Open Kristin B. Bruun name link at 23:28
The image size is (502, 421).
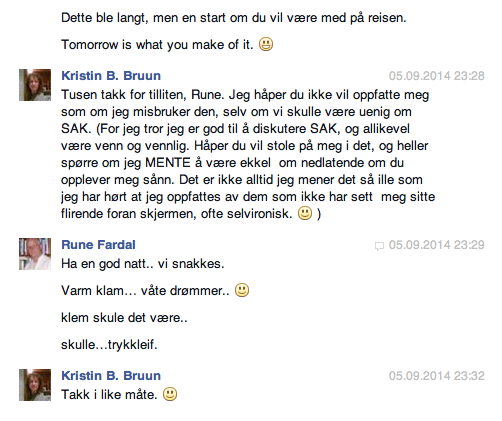(x=111, y=76)
